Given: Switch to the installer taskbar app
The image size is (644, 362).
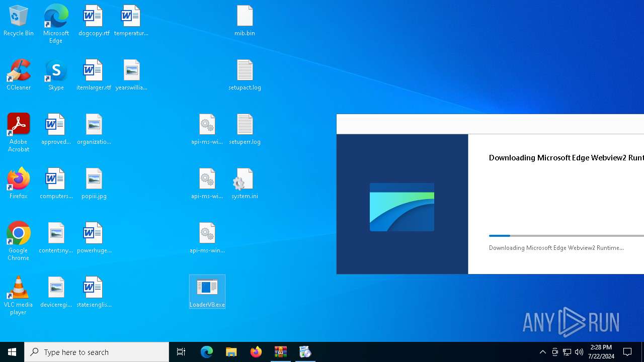Looking at the screenshot, I should click(305, 352).
